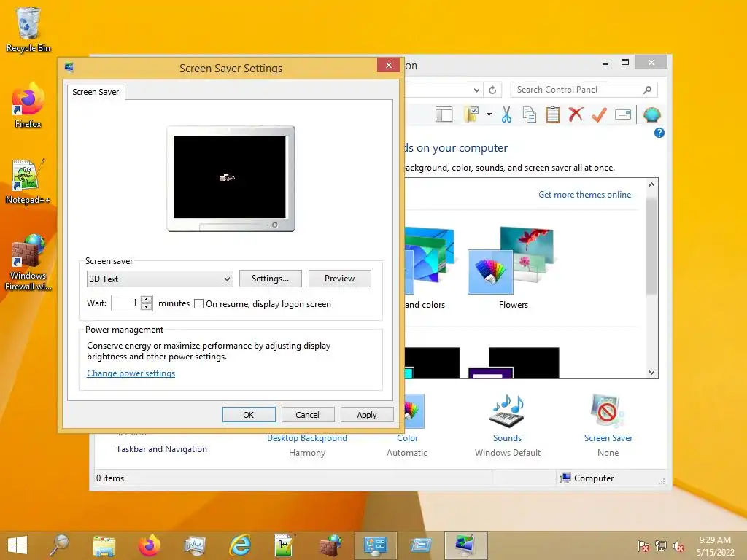The height and width of the screenshot is (560, 747).
Task: Open the Color link
Action: pos(407,438)
